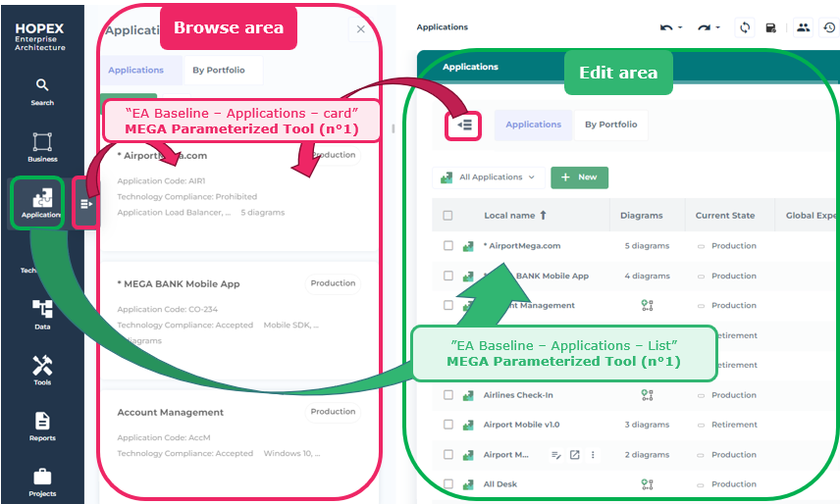Check the box for the Management row
This screenshot has width=840, height=504.
tap(448, 306)
